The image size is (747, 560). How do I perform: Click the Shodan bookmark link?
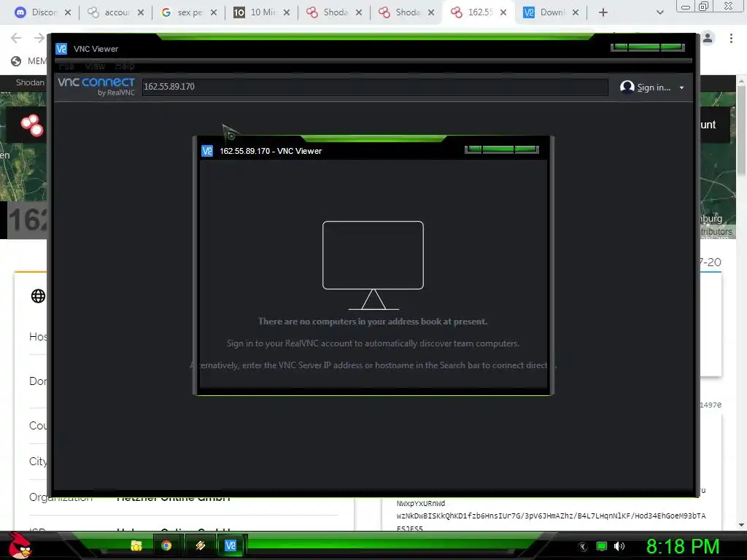(30, 82)
